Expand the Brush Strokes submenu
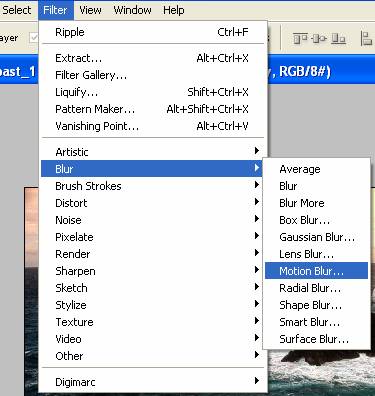The height and width of the screenshot is (396, 375). click(153, 186)
